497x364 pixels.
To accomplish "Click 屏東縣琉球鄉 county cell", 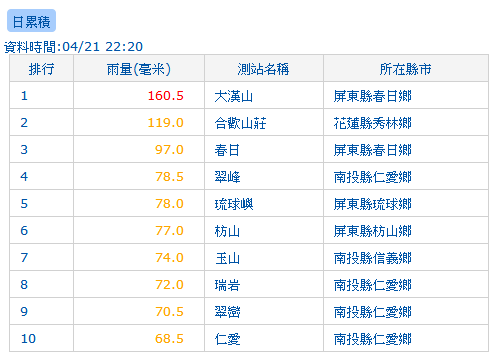I will click(373, 204).
